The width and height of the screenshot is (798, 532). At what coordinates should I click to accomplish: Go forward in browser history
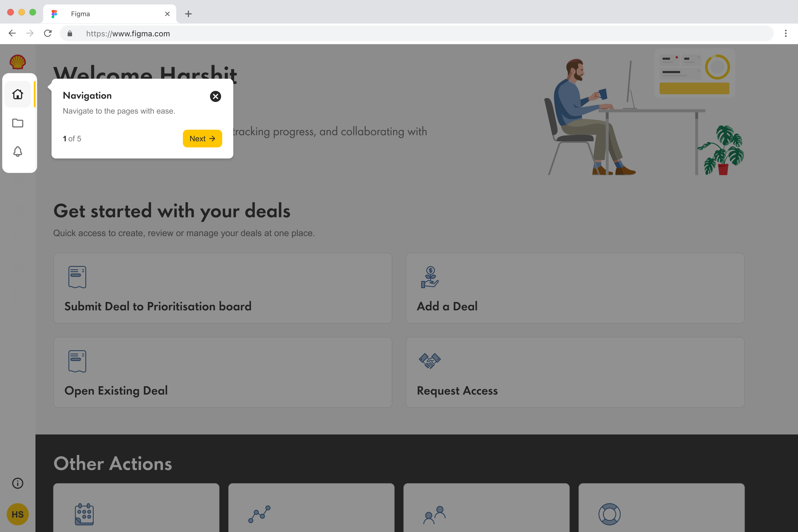(x=30, y=33)
